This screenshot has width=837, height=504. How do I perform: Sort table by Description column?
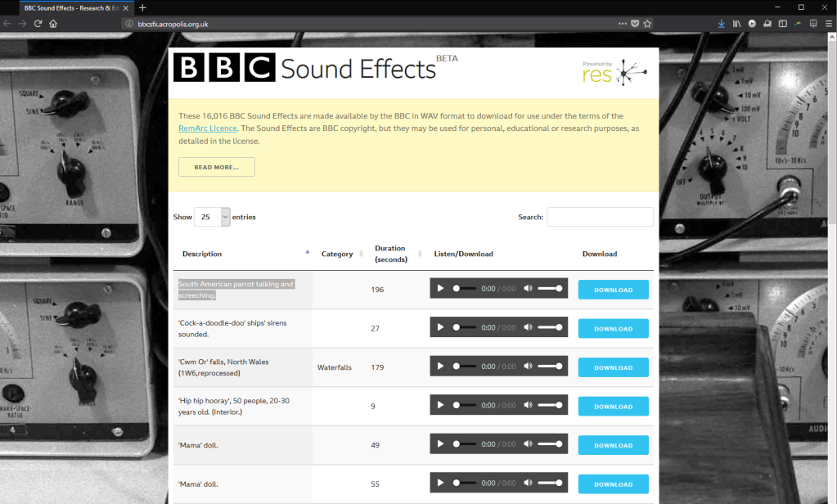(x=202, y=254)
